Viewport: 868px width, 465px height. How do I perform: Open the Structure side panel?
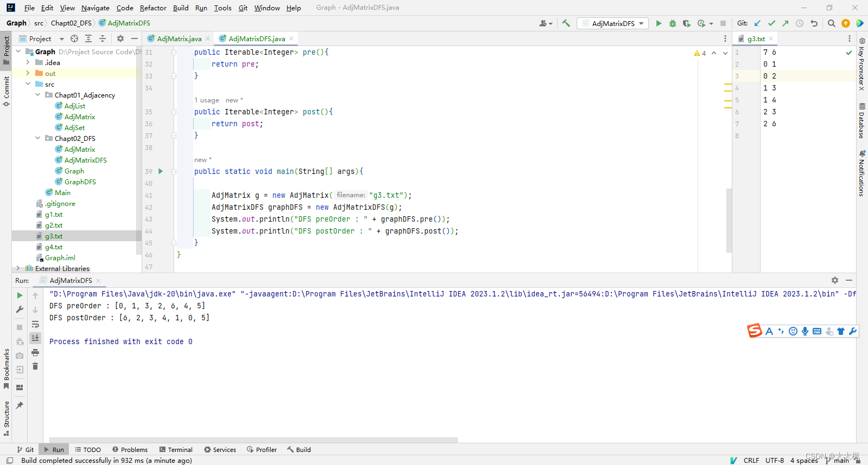tap(7, 418)
